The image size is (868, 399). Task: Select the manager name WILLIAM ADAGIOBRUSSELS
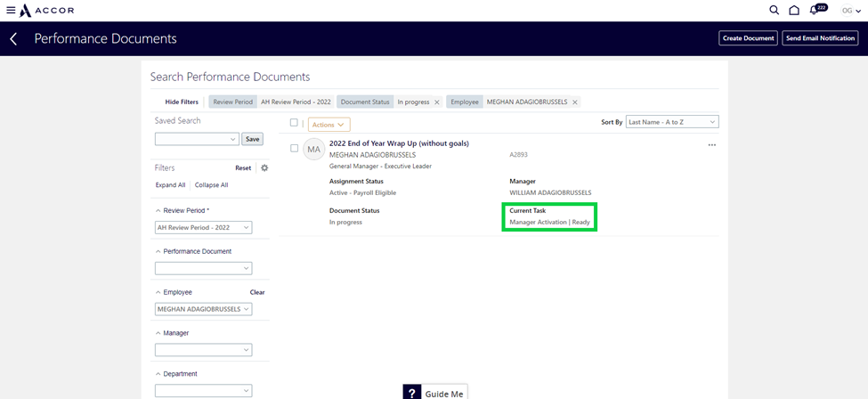[550, 193]
